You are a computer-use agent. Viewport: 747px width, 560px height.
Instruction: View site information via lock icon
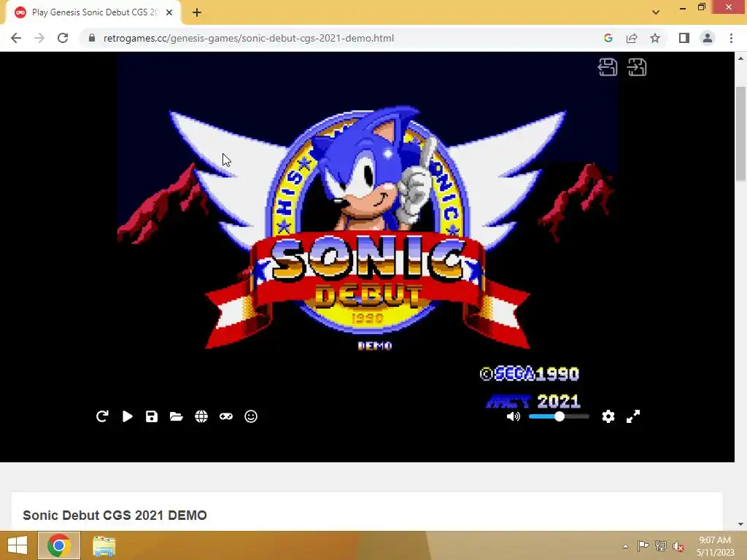pyautogui.click(x=92, y=38)
